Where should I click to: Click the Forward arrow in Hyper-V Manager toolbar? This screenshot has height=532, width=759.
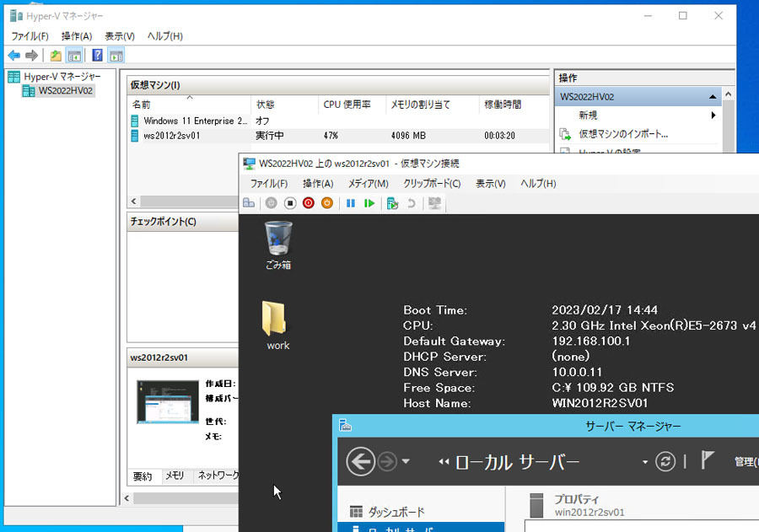click(x=31, y=55)
